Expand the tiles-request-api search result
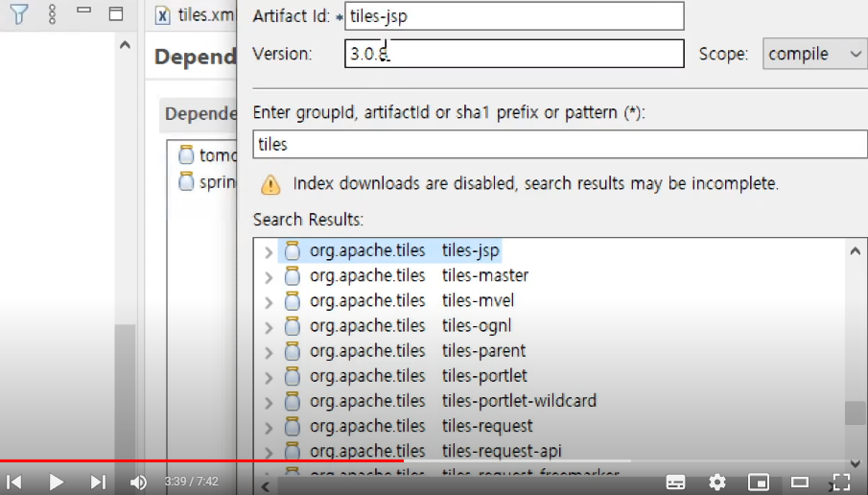 pyautogui.click(x=269, y=453)
